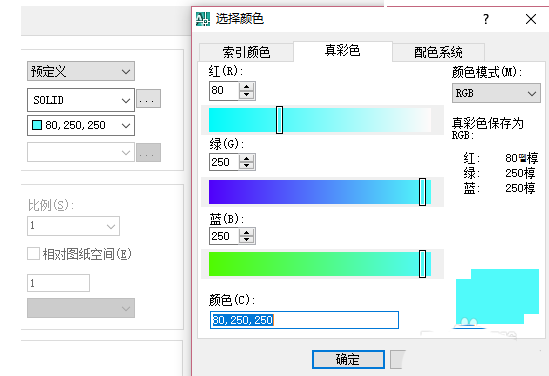Click the blue channel slider handle
The height and width of the screenshot is (376, 549).
422,264
